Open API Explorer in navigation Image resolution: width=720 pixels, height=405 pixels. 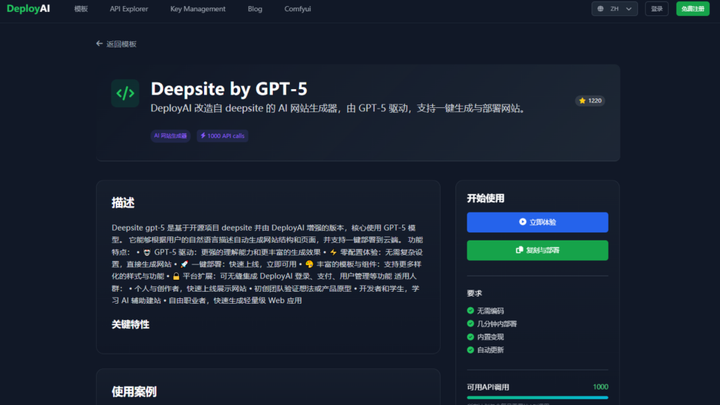(129, 9)
